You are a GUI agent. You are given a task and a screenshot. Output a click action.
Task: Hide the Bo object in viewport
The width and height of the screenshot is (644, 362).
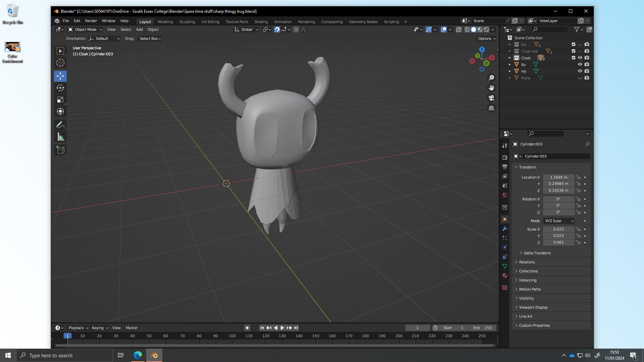580,64
